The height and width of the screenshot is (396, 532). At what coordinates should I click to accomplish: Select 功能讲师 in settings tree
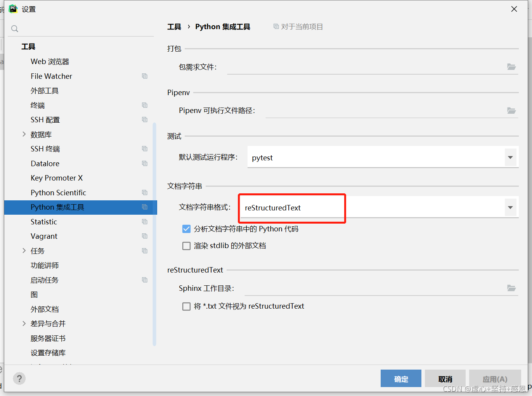click(x=45, y=266)
